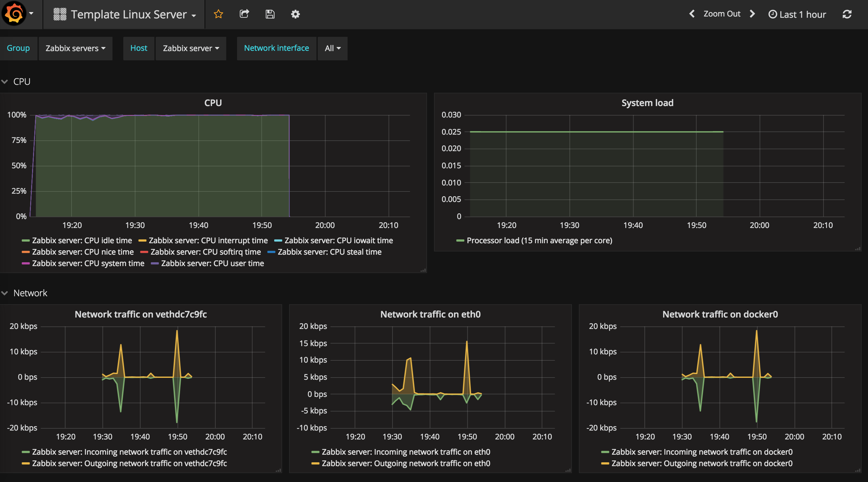Open color picker for CPU softirq time swatch
This screenshot has width=868, height=482.
tap(144, 252)
